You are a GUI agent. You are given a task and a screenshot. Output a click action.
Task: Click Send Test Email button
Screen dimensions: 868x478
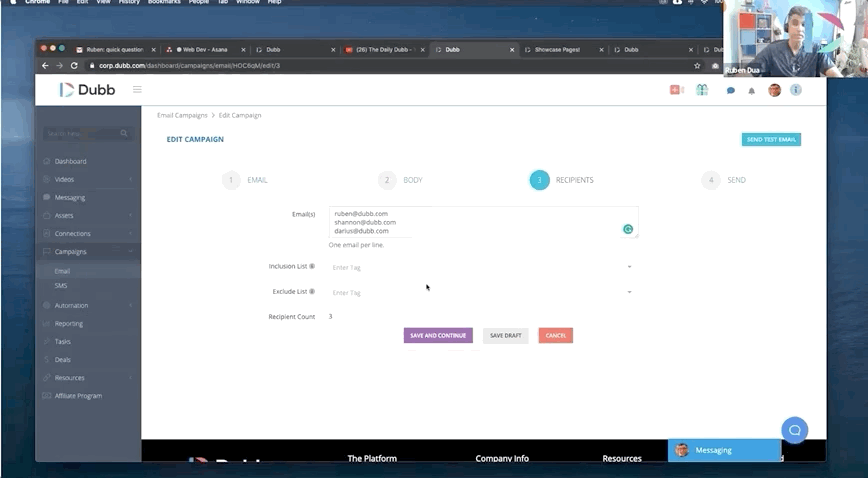pyautogui.click(x=771, y=140)
